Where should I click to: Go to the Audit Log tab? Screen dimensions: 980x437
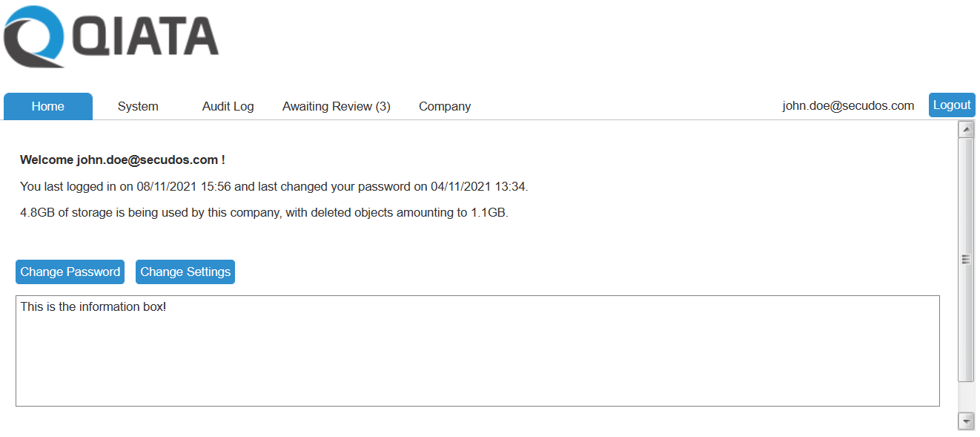pyautogui.click(x=228, y=106)
